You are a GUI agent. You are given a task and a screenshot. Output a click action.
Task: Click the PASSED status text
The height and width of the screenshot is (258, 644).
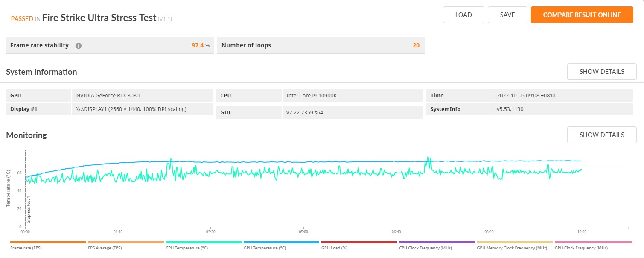[x=22, y=18]
